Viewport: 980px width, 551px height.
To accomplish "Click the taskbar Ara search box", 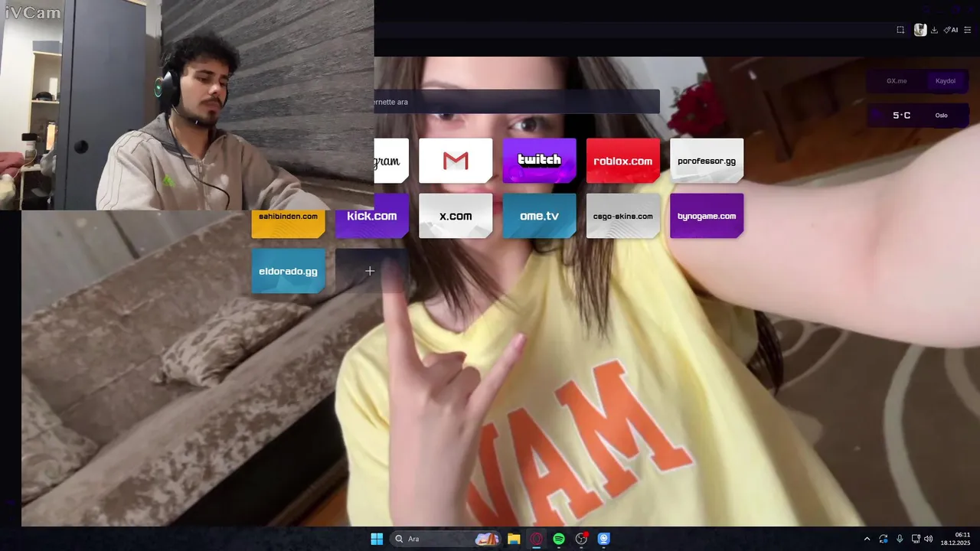I will (x=446, y=539).
